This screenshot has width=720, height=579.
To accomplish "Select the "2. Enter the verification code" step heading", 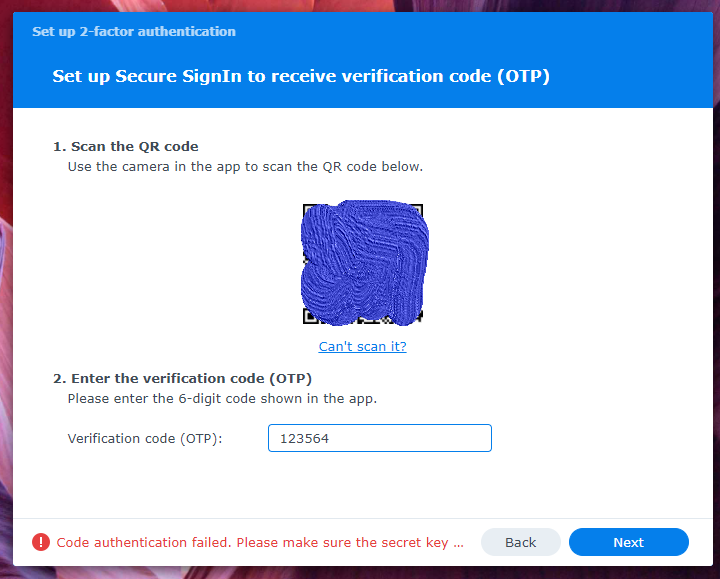I will coord(182,378).
